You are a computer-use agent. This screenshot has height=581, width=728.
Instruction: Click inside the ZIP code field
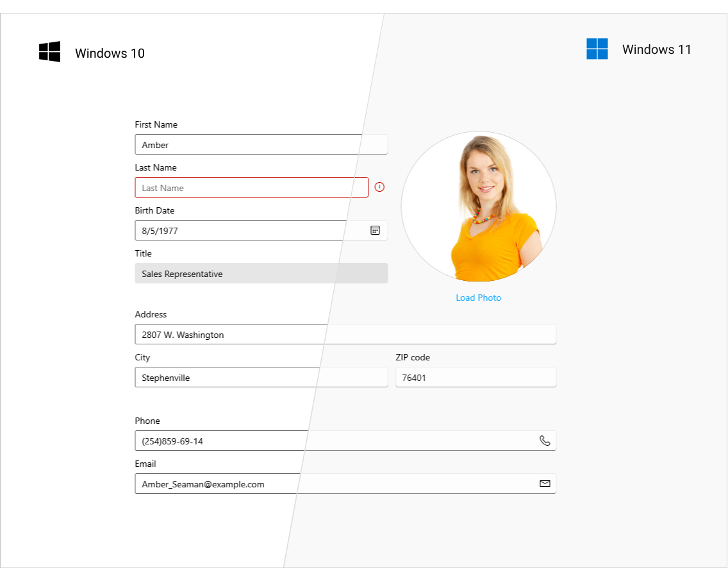click(476, 377)
